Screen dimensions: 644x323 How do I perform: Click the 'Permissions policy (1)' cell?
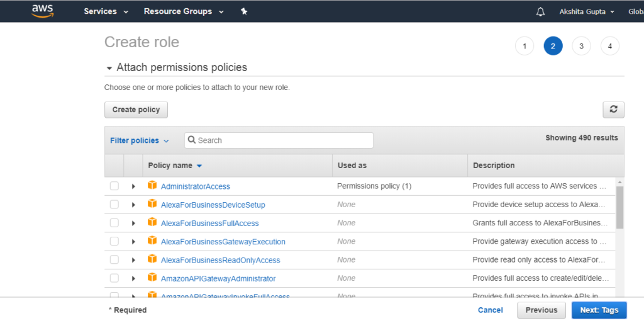[374, 186]
